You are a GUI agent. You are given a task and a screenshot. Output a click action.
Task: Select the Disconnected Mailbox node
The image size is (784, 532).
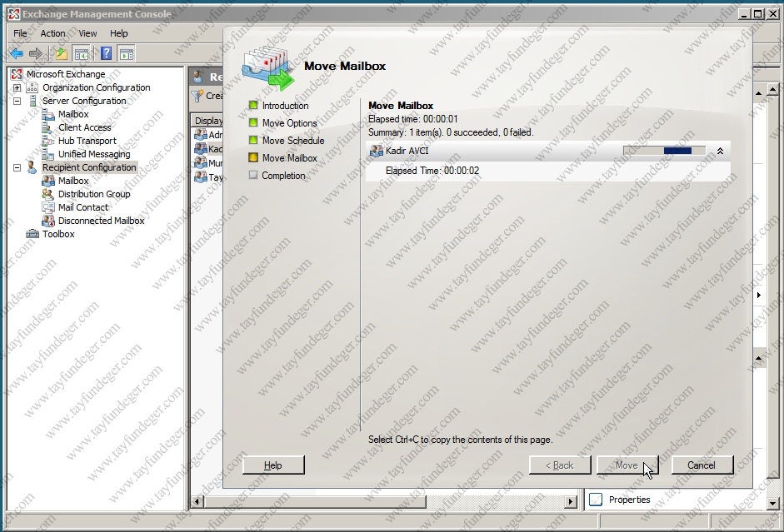(x=101, y=221)
